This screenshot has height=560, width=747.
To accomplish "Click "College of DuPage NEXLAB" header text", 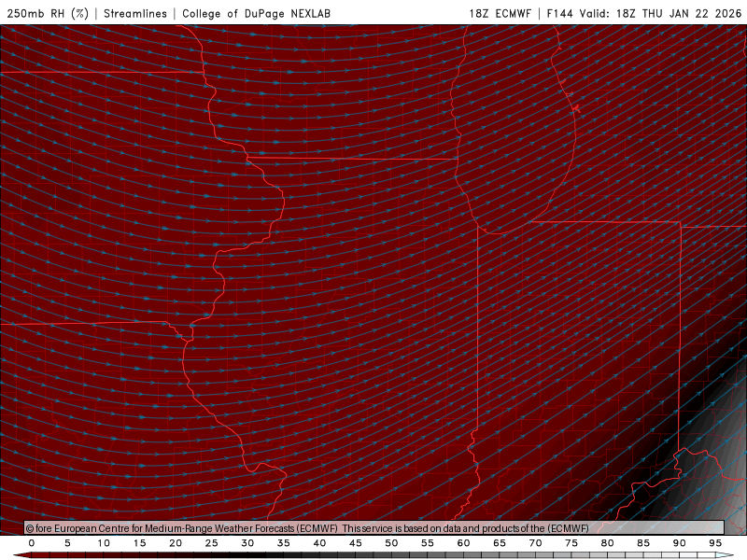I will [256, 13].
